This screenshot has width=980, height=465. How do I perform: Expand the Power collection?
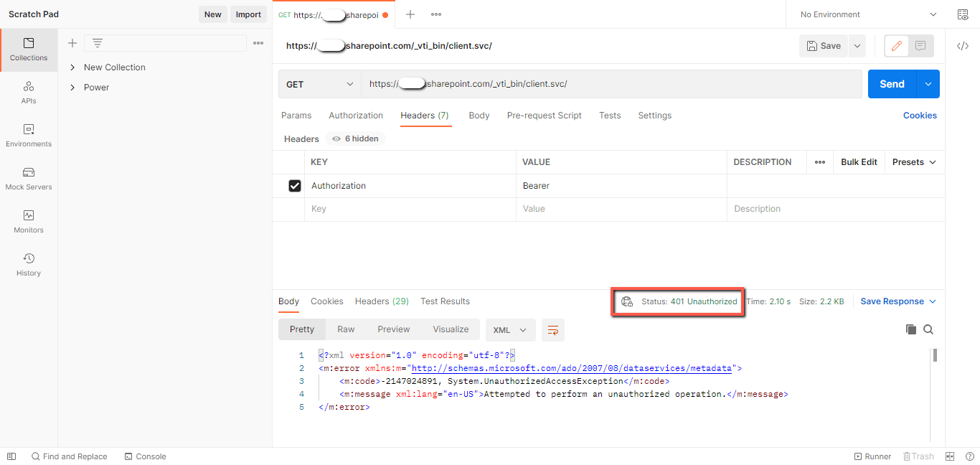point(72,88)
